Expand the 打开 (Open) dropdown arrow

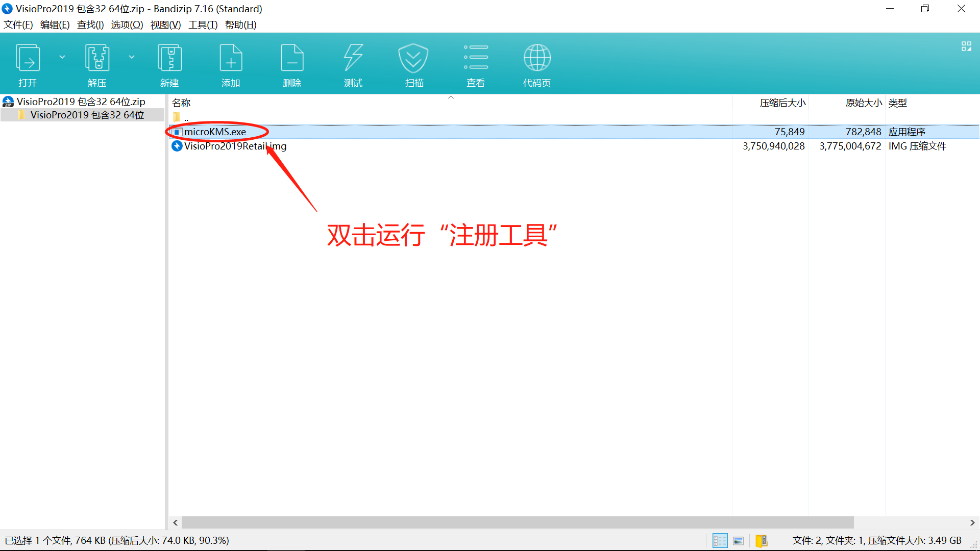(62, 57)
